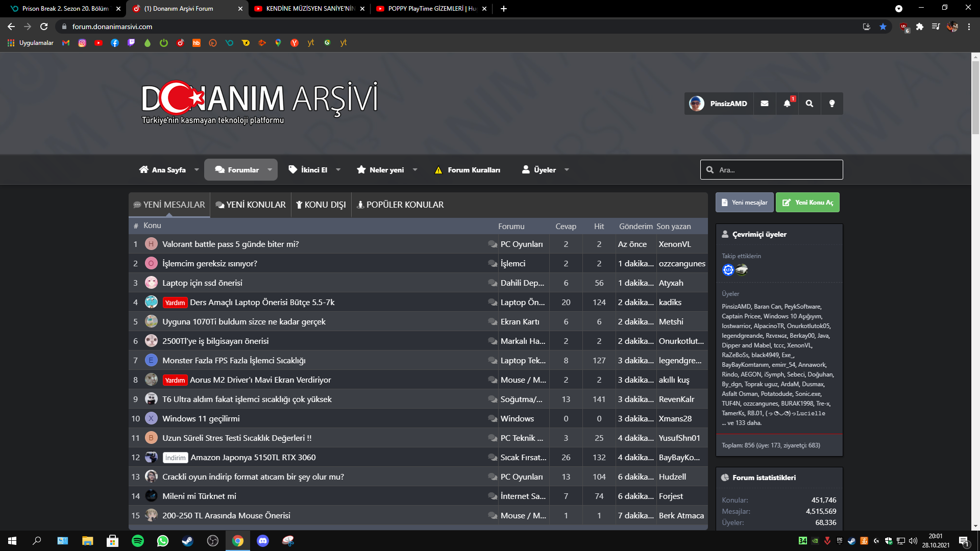Toggle the lightbulb theme icon
The image size is (980, 551).
tap(832, 104)
